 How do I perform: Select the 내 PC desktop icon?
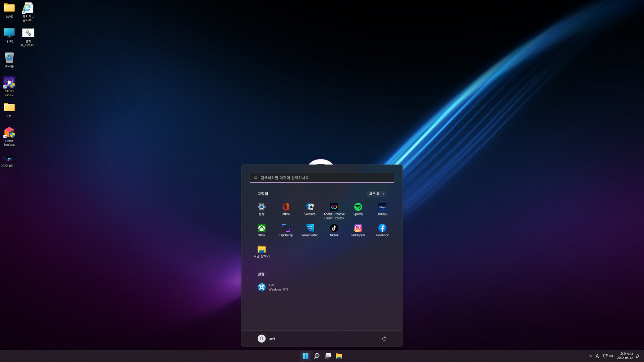click(9, 36)
